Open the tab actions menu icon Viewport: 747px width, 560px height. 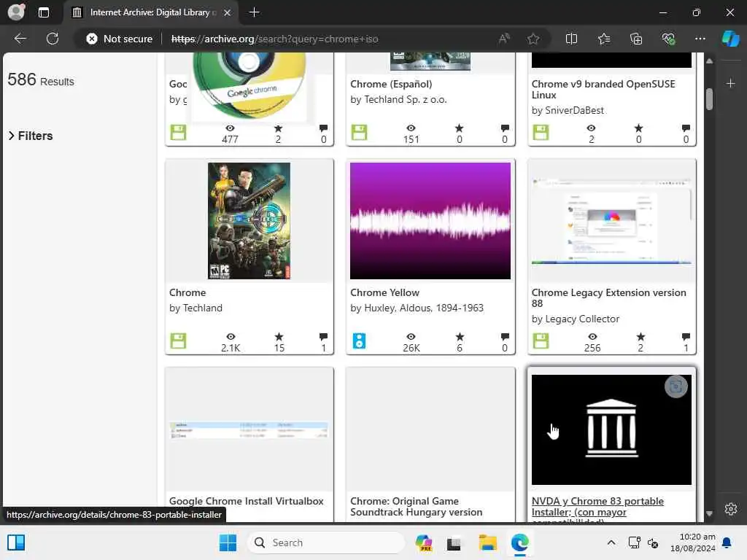[43, 12]
